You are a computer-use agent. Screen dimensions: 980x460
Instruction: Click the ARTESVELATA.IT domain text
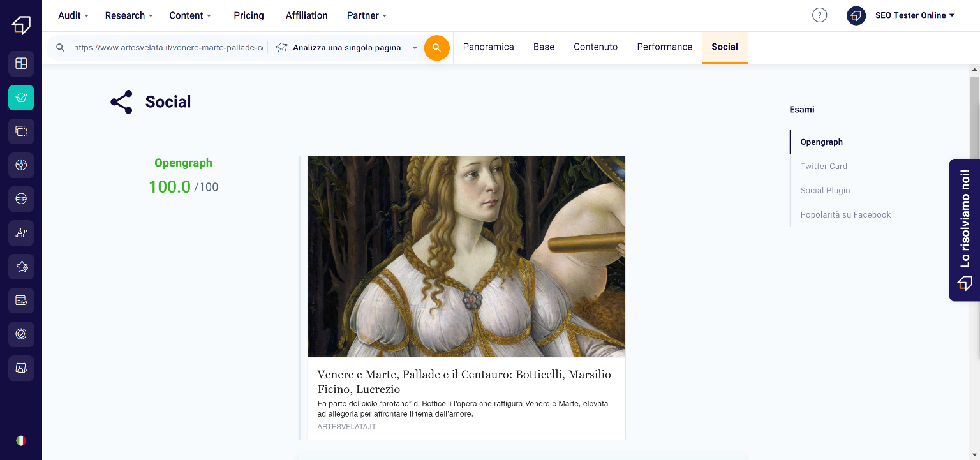(346, 427)
